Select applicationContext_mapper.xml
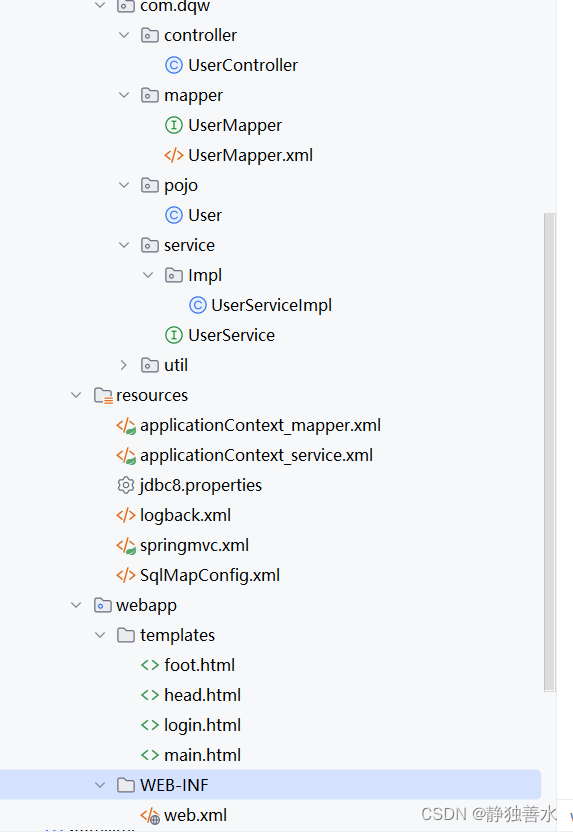Viewport: 573px width, 832px height. 261,426
